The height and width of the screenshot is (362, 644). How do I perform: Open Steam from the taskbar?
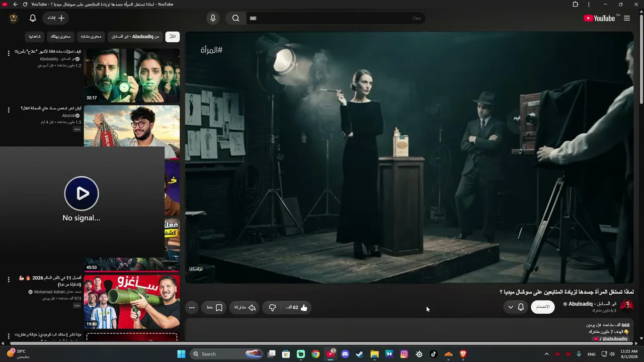(360, 354)
